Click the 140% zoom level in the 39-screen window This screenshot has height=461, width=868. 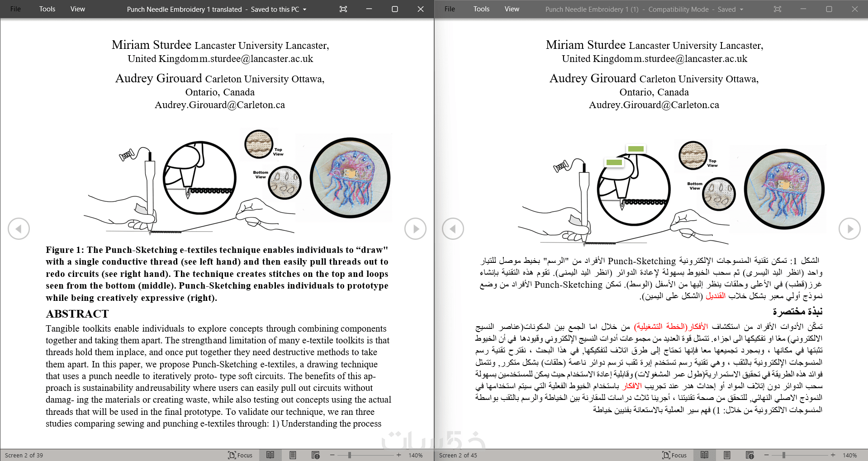click(416, 455)
